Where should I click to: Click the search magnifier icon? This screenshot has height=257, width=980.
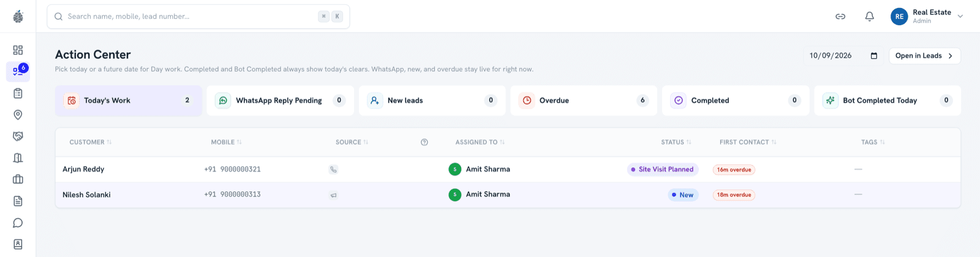point(59,17)
